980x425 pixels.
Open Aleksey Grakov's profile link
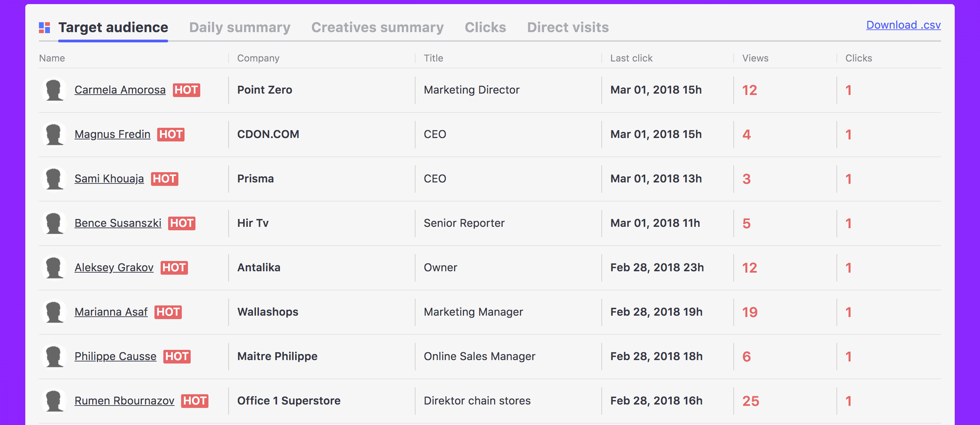(114, 268)
